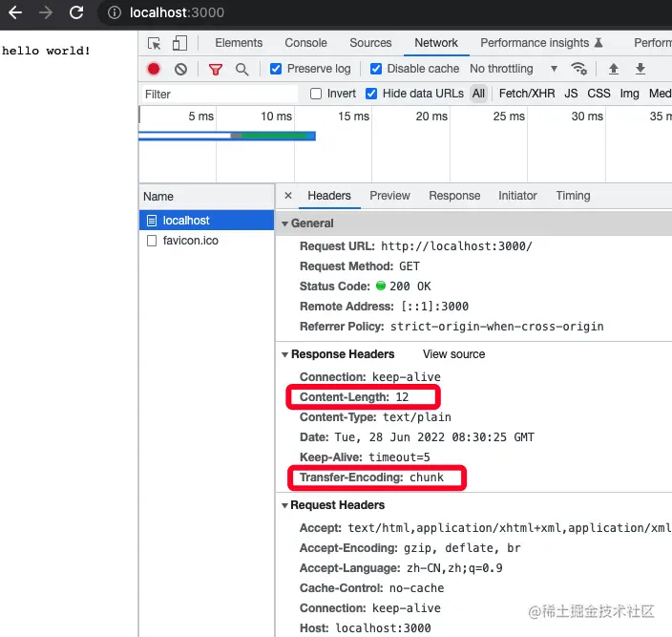
Task: Close the request details pane X
Action: click(288, 196)
